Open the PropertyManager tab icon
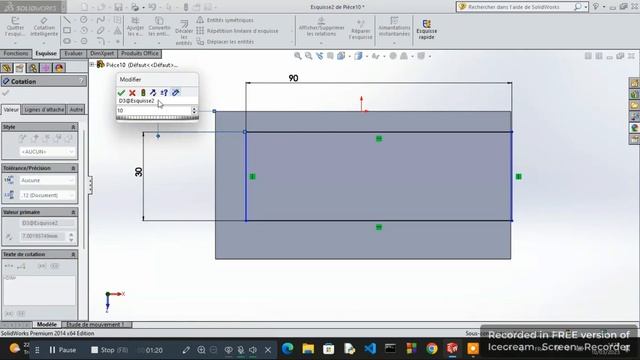 click(20, 68)
